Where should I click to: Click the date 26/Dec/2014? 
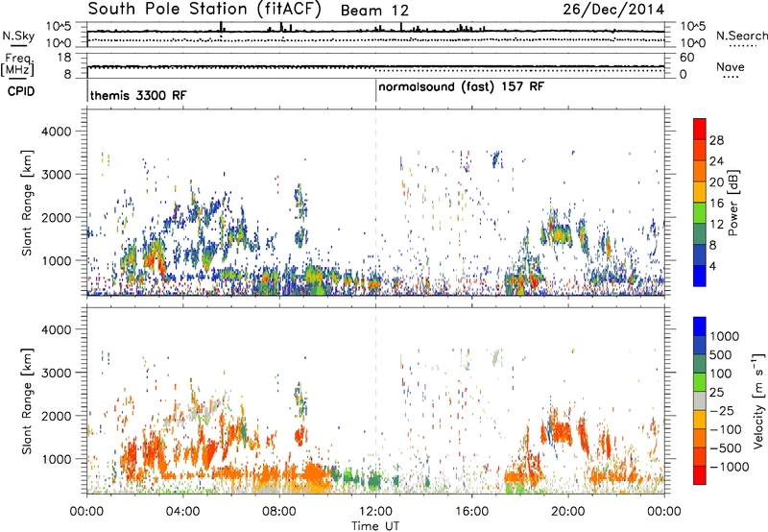pyautogui.click(x=613, y=10)
